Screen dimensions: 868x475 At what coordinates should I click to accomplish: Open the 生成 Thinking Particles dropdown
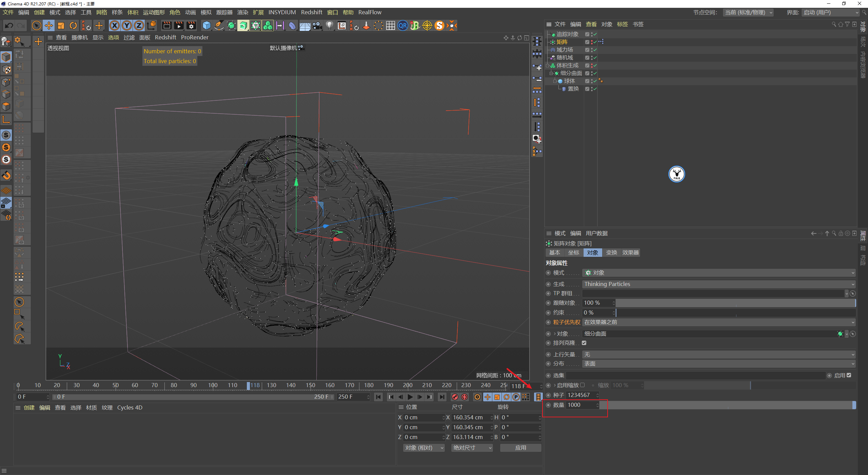point(718,284)
